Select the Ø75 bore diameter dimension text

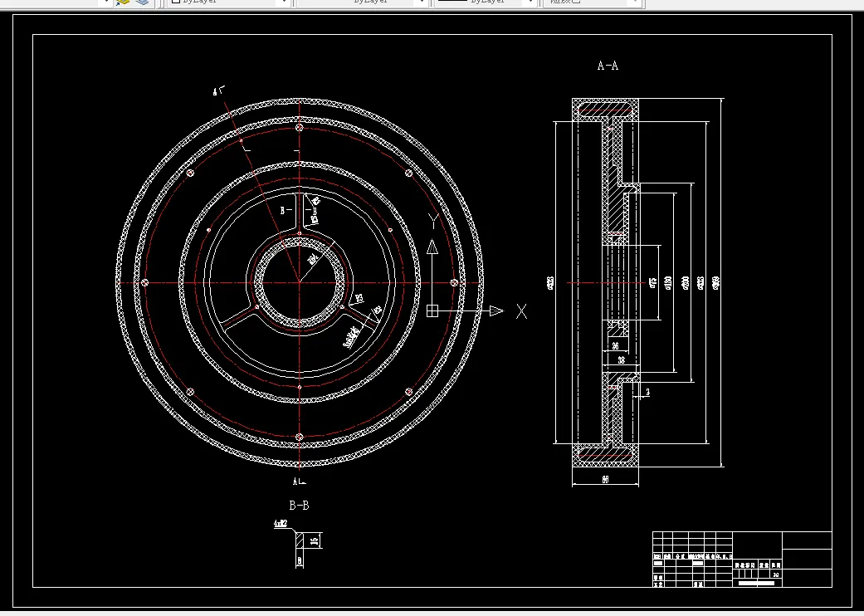pyautogui.click(x=653, y=282)
